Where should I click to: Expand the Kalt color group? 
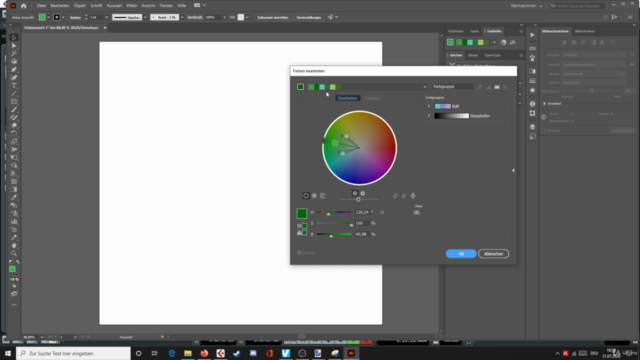[x=429, y=106]
